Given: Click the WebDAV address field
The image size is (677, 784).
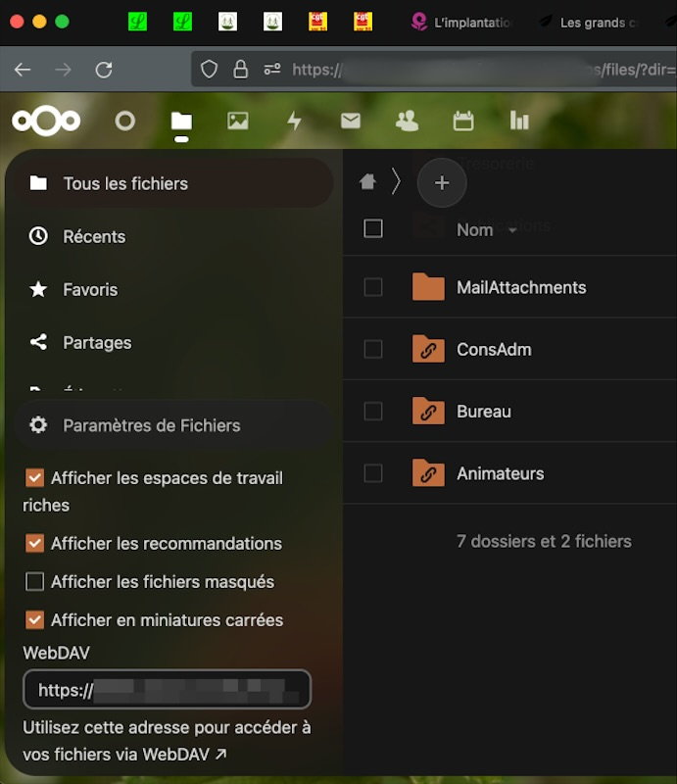Looking at the screenshot, I should [167, 690].
